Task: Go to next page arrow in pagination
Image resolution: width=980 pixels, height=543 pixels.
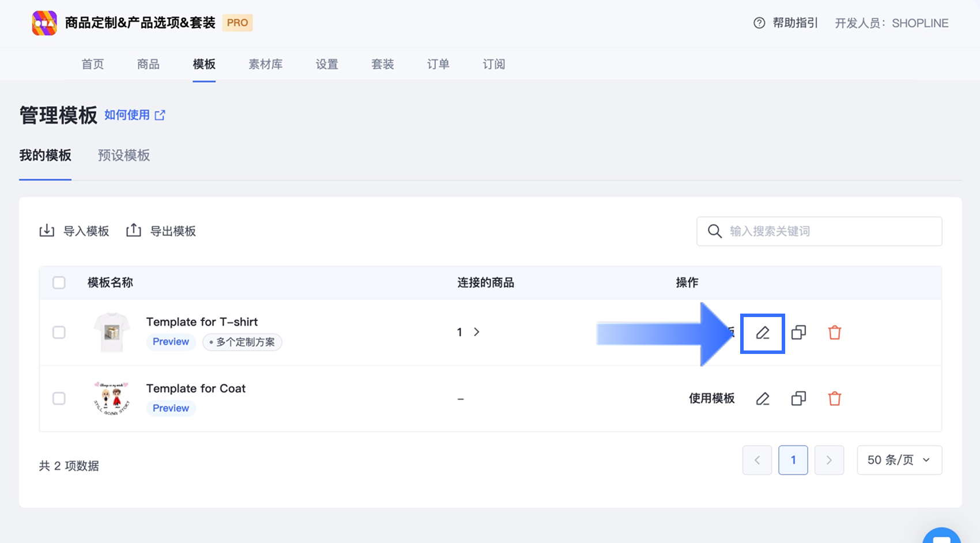Action: [x=828, y=460]
